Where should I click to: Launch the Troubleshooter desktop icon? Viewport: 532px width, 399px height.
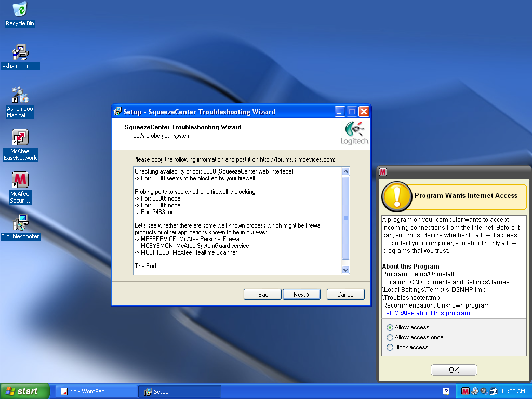[x=20, y=223]
